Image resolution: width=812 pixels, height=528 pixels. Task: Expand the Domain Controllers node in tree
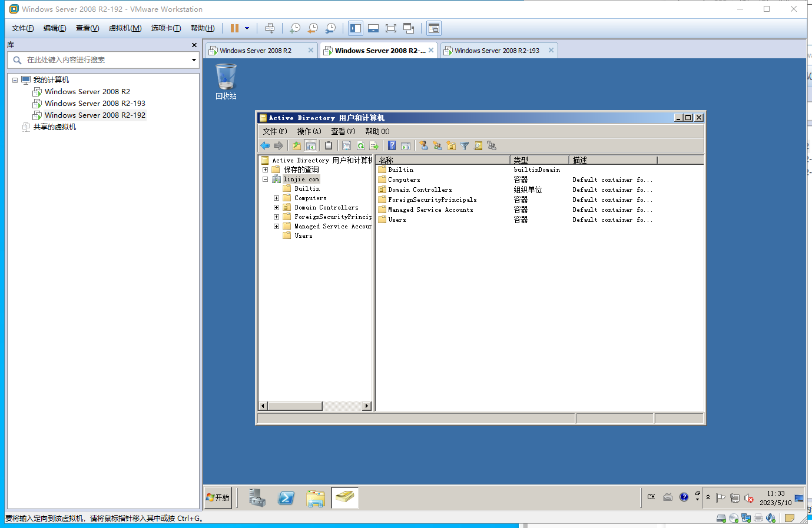pos(276,207)
